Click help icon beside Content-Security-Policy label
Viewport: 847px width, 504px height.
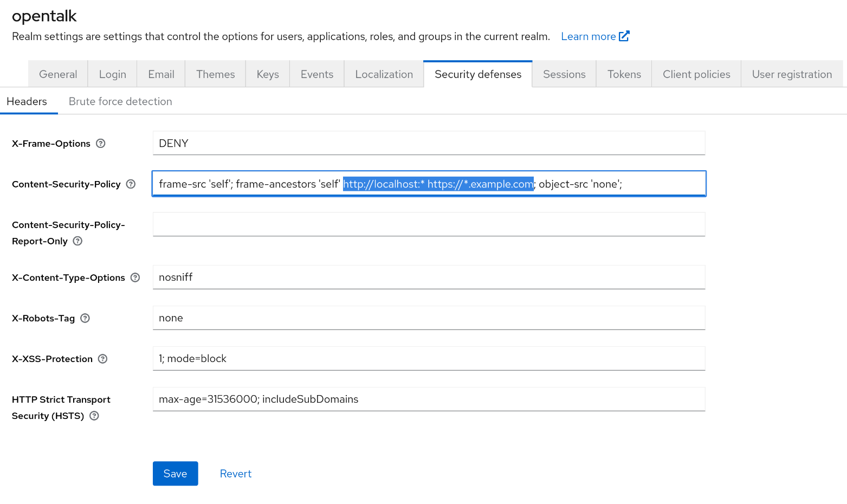(131, 184)
